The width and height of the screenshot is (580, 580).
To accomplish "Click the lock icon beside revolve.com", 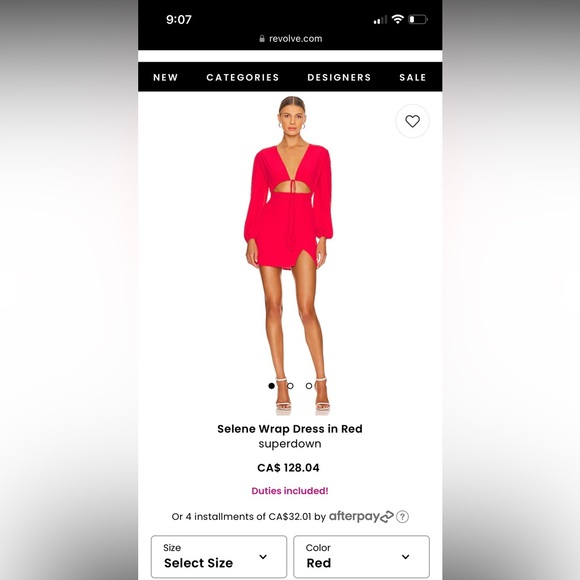I will pos(262,38).
